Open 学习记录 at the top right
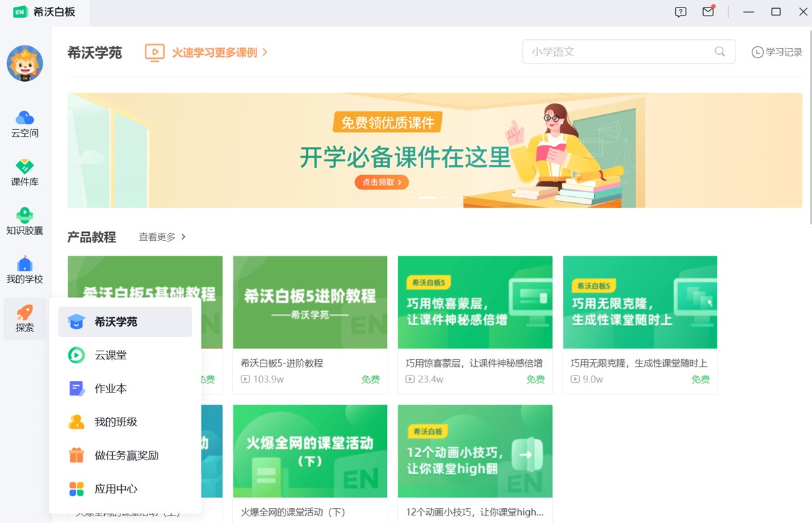812x523 pixels. (x=776, y=51)
